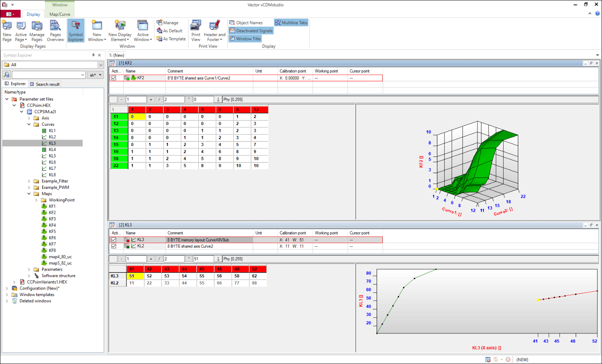
Task: Click the CCPsimVariants1.HEX file icon
Action: pyautogui.click(x=22, y=282)
